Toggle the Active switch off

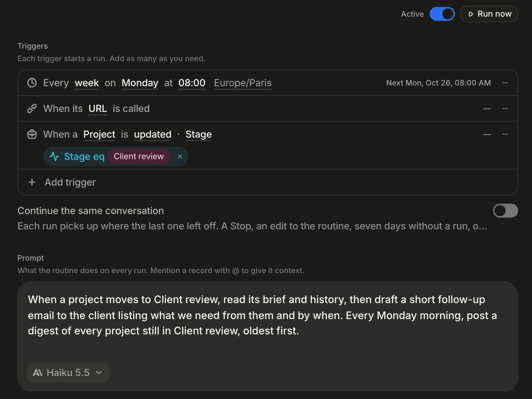pyautogui.click(x=442, y=14)
